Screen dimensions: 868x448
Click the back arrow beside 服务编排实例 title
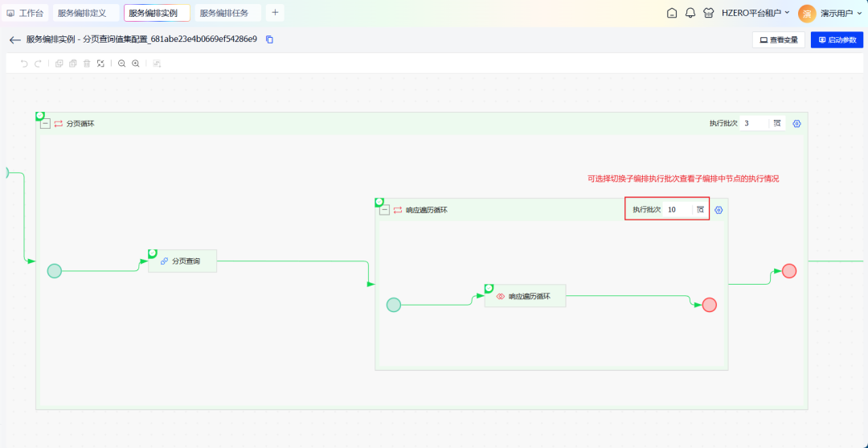pos(14,39)
